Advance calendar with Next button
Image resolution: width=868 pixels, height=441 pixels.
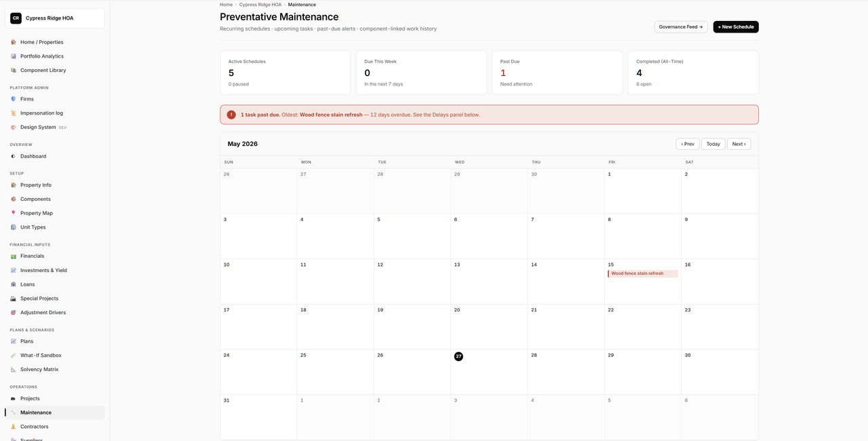coord(738,144)
